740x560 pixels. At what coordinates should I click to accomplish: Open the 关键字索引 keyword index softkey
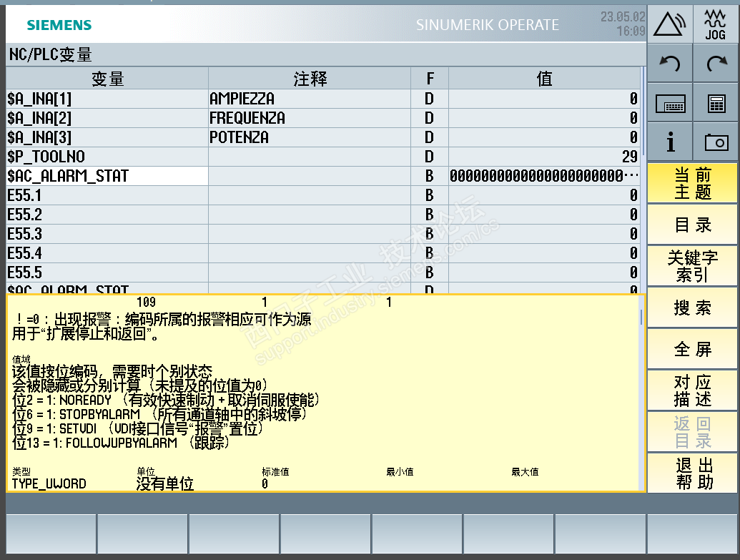pyautogui.click(x=692, y=266)
